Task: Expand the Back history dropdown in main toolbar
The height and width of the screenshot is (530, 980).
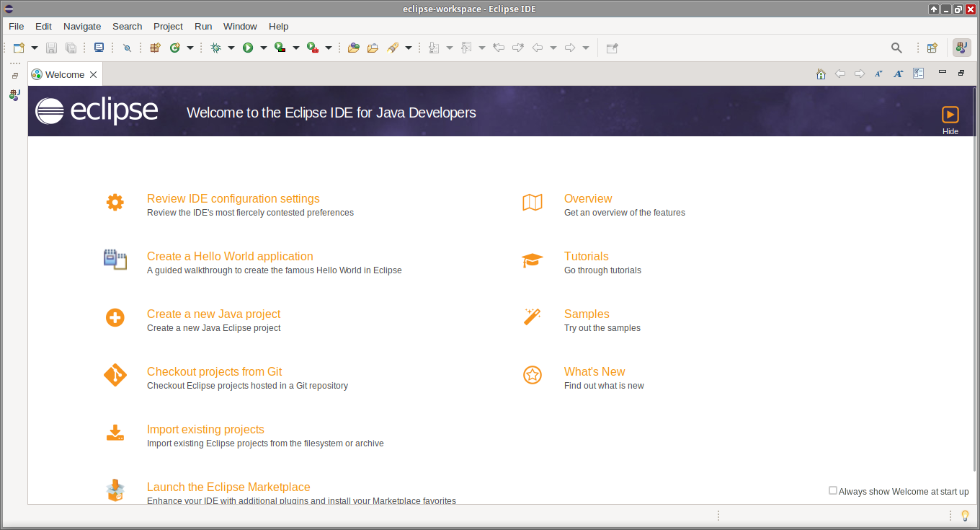Action: point(553,48)
